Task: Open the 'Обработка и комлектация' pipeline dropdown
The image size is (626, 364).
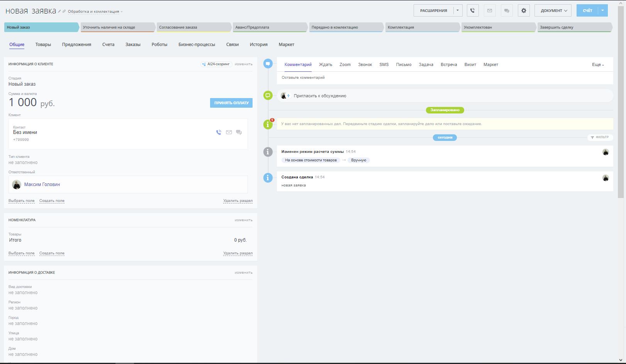Action: pos(95,12)
